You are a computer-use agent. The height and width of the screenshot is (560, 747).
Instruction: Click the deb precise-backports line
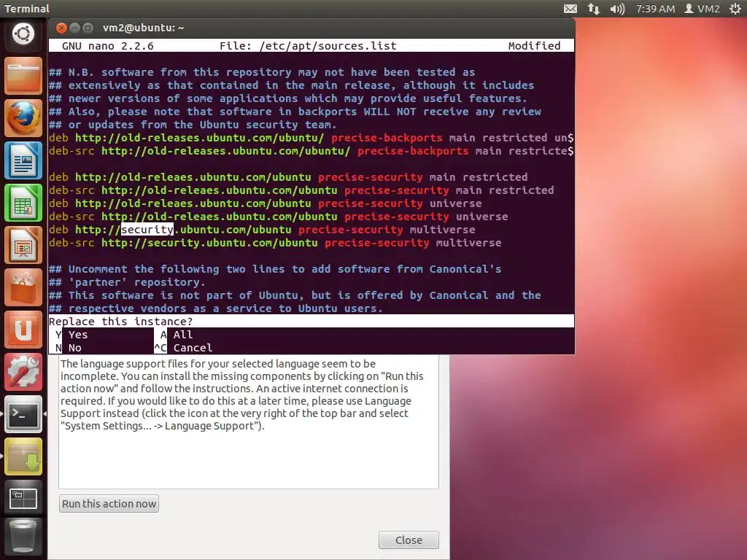(x=311, y=138)
